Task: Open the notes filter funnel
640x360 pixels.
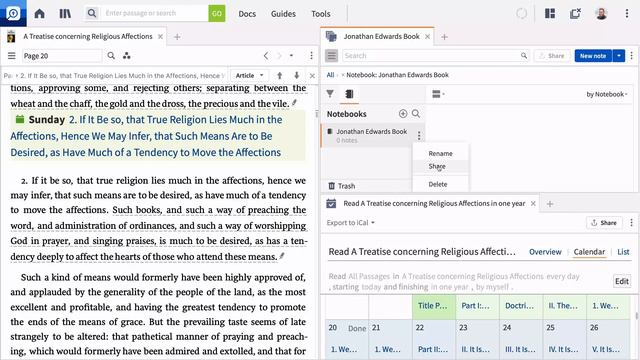Action: coord(330,94)
